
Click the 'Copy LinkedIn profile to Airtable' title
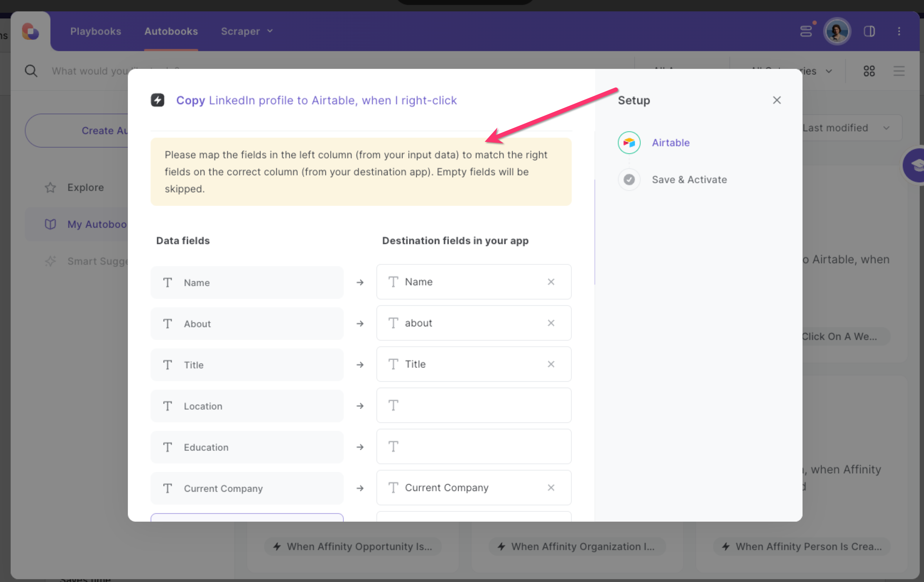pyautogui.click(x=316, y=100)
